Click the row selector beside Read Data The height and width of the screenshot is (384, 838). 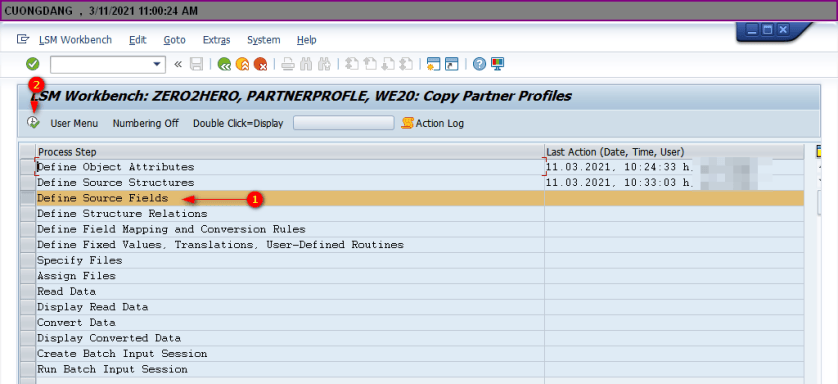(27, 292)
